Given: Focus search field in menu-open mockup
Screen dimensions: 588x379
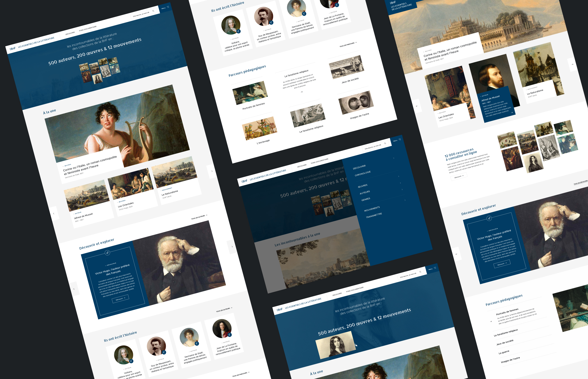Looking at the screenshot, I should (x=375, y=146).
